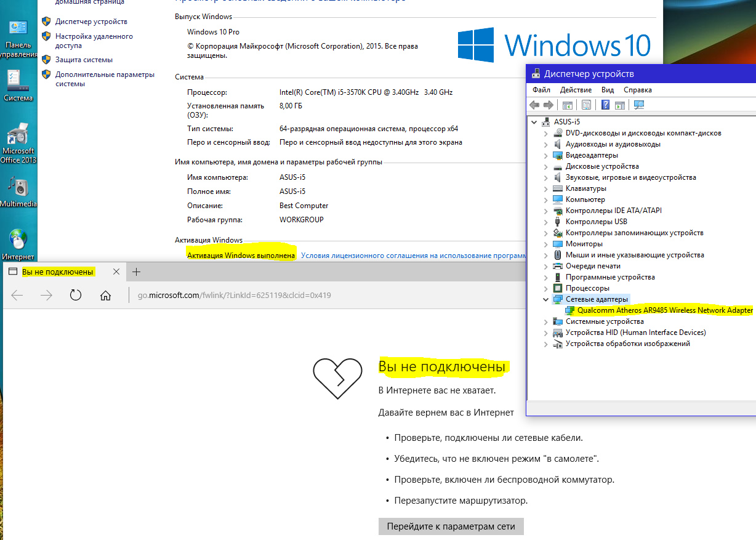Click the processor value Intel Core i5-3570K
This screenshot has height=540, width=756.
(366, 92)
